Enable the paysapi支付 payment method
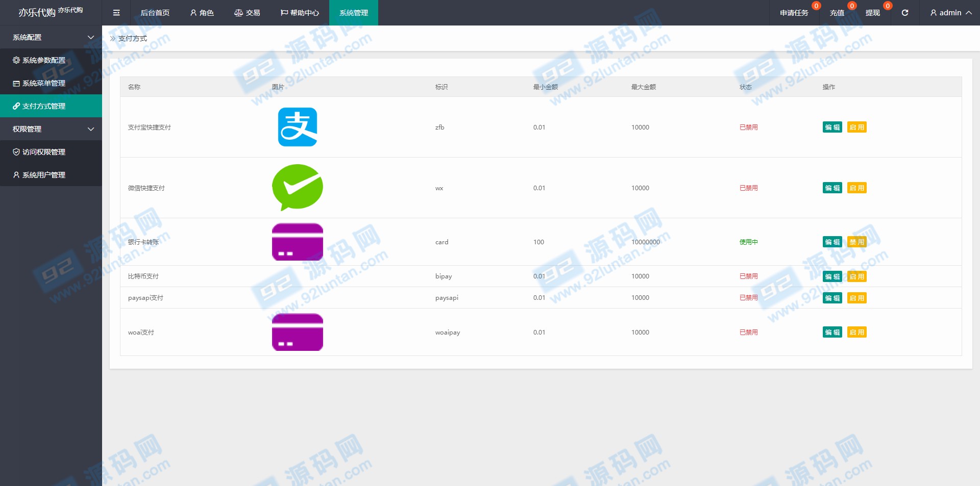Image resolution: width=980 pixels, height=486 pixels. click(857, 298)
